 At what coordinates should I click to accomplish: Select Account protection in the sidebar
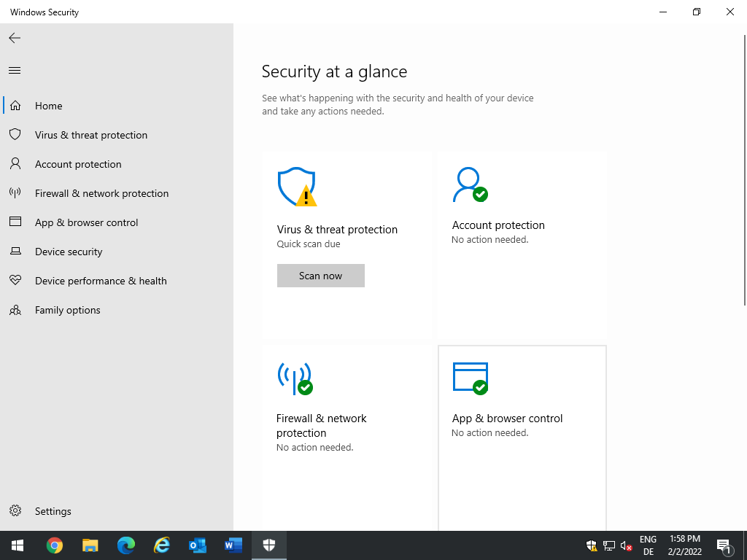coord(78,164)
